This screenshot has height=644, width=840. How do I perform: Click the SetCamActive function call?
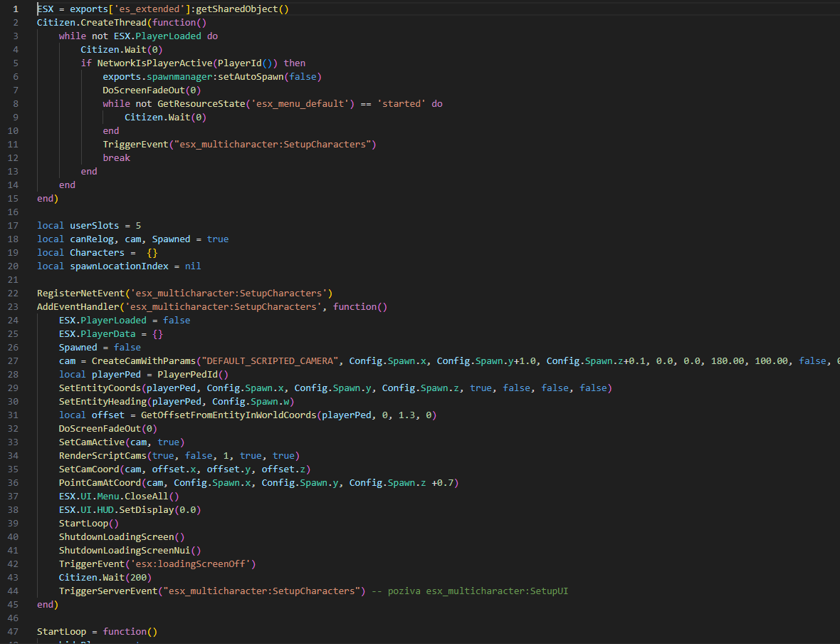[x=92, y=442]
